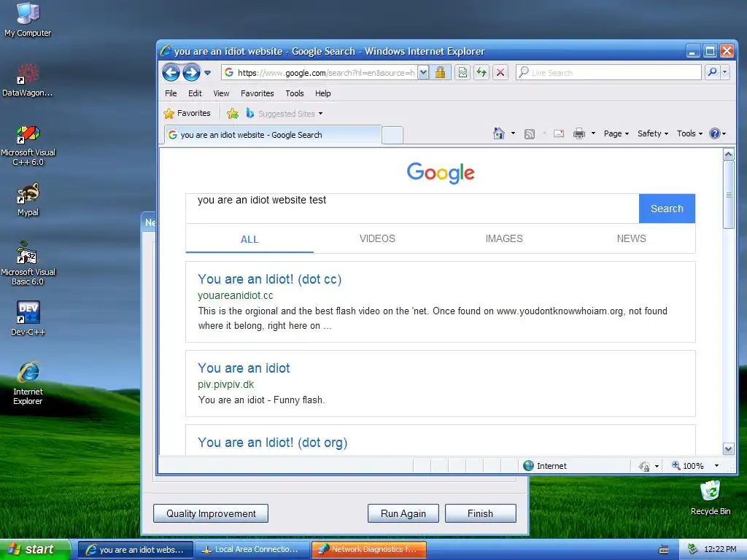Click Quality Improvement in Network Diagnostics window
Screen dimensions: 747x560
click(211, 513)
